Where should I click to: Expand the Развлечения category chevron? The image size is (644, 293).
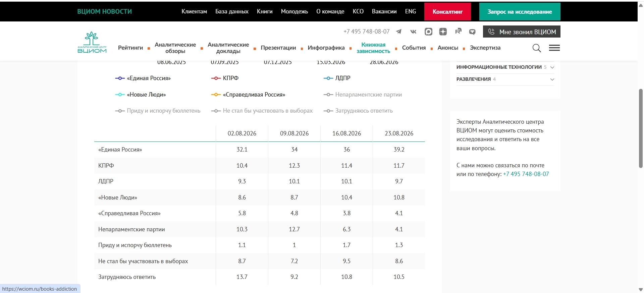(x=552, y=79)
